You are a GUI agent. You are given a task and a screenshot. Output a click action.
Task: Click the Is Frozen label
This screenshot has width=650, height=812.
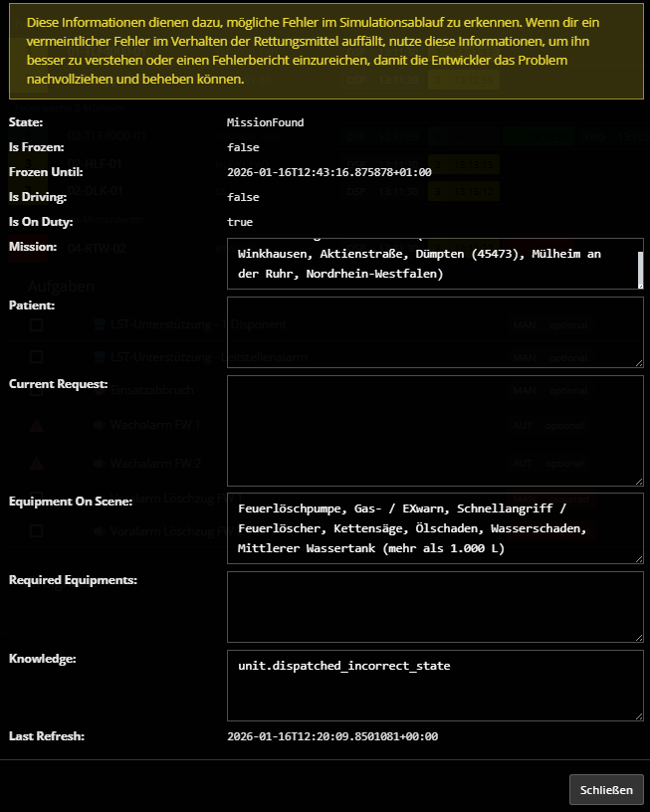(x=36, y=147)
